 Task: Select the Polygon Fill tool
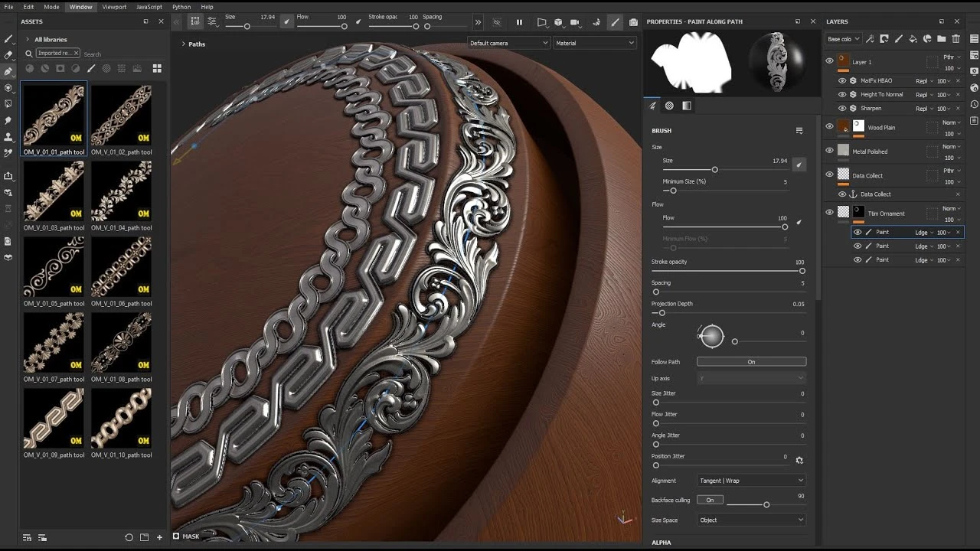[x=8, y=103]
